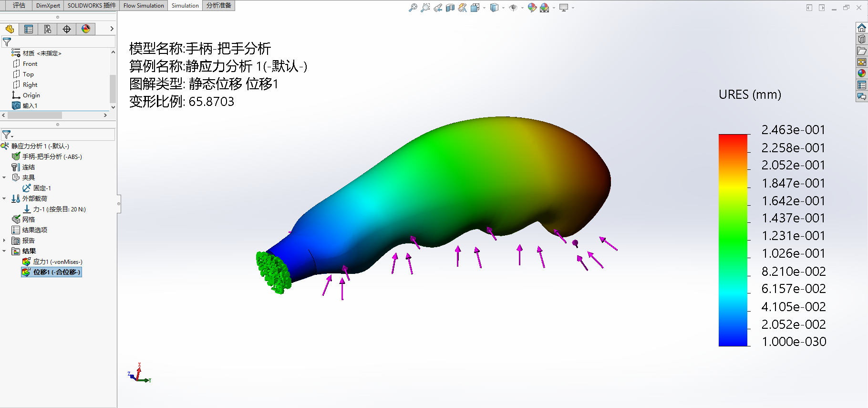Click the feature tree filter funnel icon
The height and width of the screenshot is (408, 868).
point(7,42)
